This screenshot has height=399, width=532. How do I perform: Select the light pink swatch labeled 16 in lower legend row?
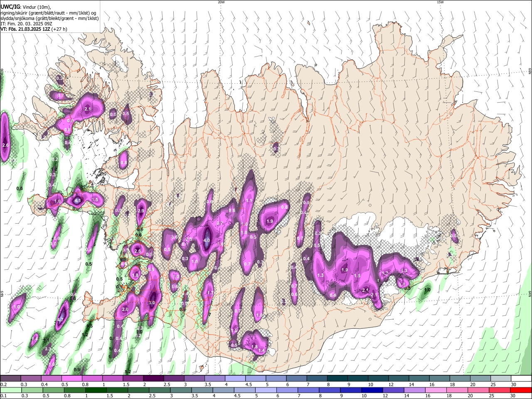click(x=436, y=390)
